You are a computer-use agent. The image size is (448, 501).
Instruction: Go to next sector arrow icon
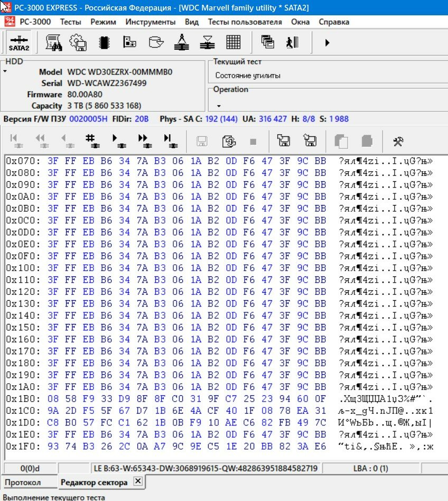(119, 141)
